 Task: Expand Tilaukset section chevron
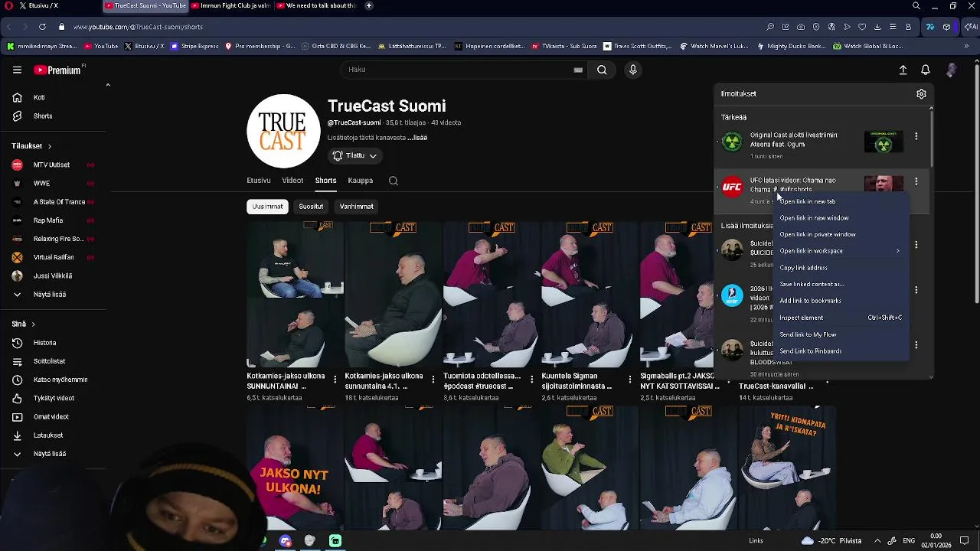pos(50,146)
